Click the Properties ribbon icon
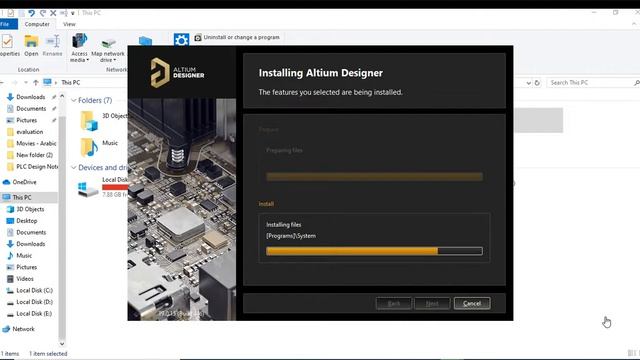 tap(8, 45)
